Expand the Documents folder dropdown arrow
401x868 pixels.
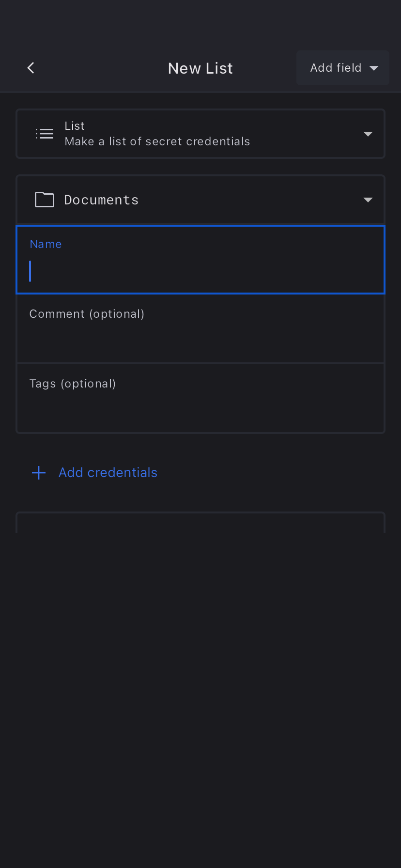[x=368, y=200]
